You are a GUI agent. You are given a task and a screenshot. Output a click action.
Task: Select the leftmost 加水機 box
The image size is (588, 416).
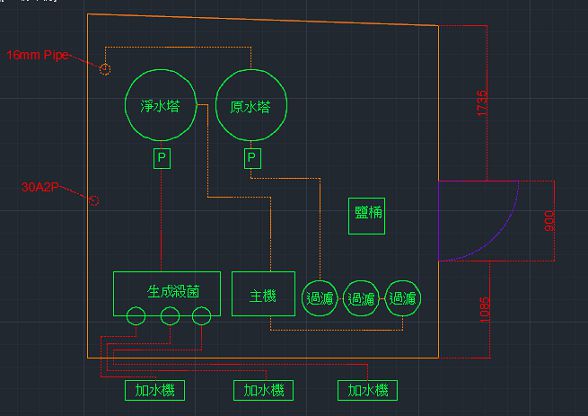tap(155, 390)
